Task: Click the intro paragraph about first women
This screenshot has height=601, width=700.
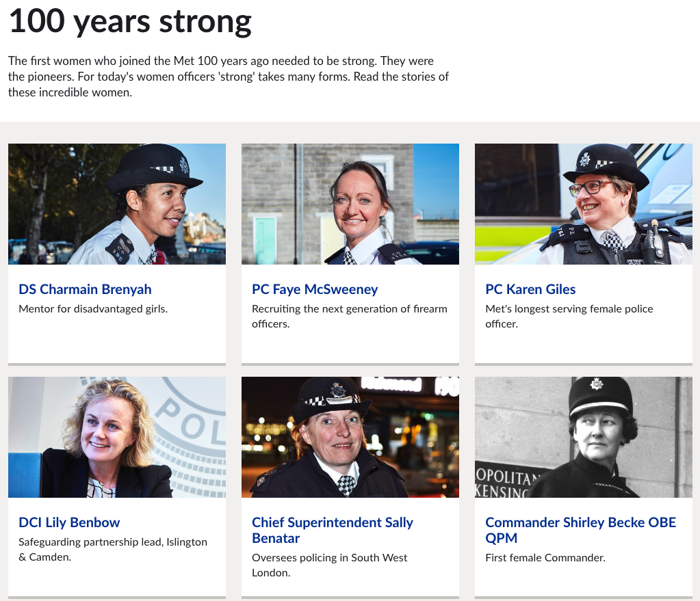Action: click(228, 77)
